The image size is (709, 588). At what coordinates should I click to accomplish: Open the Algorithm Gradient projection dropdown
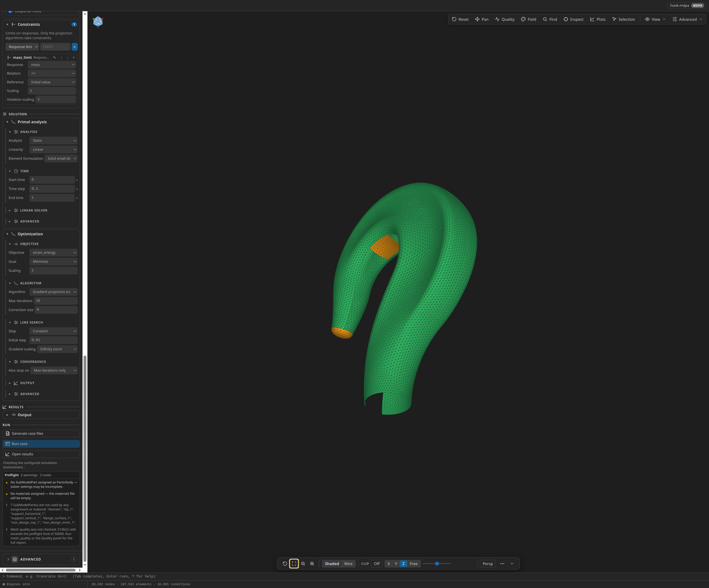(x=53, y=292)
